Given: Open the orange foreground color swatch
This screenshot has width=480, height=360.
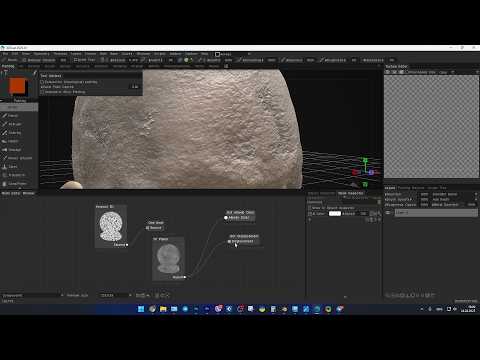Looking at the screenshot, I should pyautogui.click(x=17, y=86).
